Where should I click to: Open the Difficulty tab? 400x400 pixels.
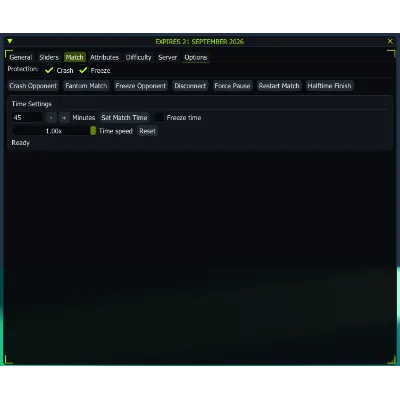point(138,57)
